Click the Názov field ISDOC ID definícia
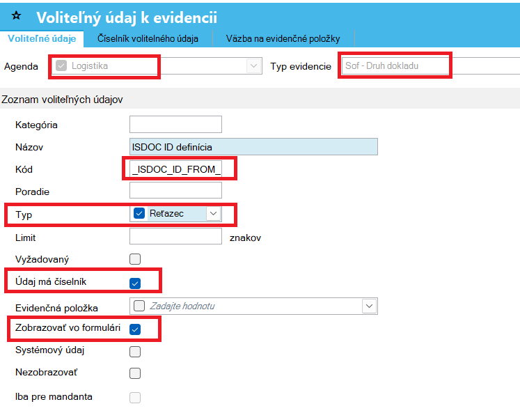 [x=253, y=147]
